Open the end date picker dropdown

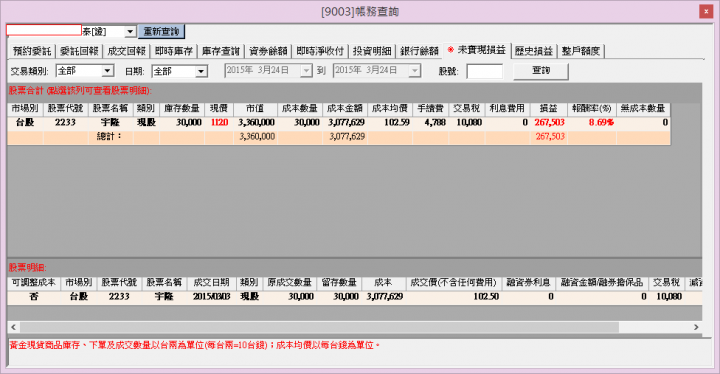tap(415, 71)
